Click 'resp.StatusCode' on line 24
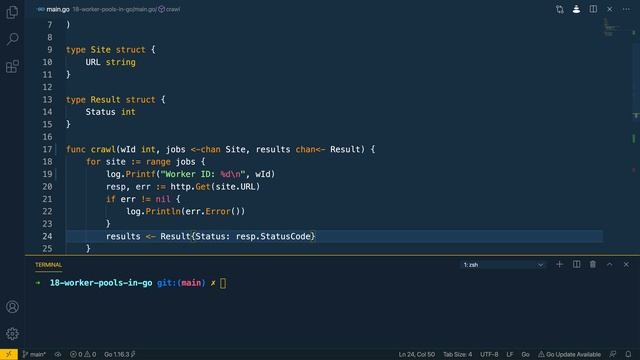This screenshot has width=640, height=360. pos(273,236)
